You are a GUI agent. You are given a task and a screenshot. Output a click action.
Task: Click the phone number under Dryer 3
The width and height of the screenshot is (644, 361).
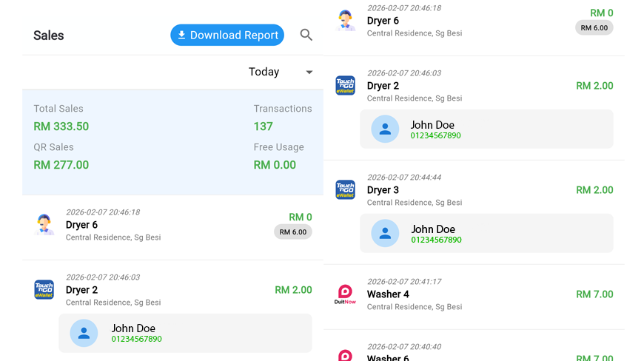[x=436, y=240]
